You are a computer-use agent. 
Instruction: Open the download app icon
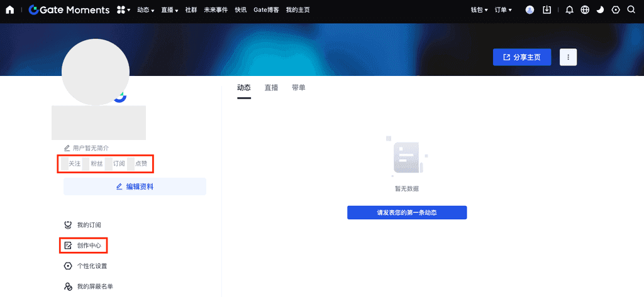coord(547,10)
